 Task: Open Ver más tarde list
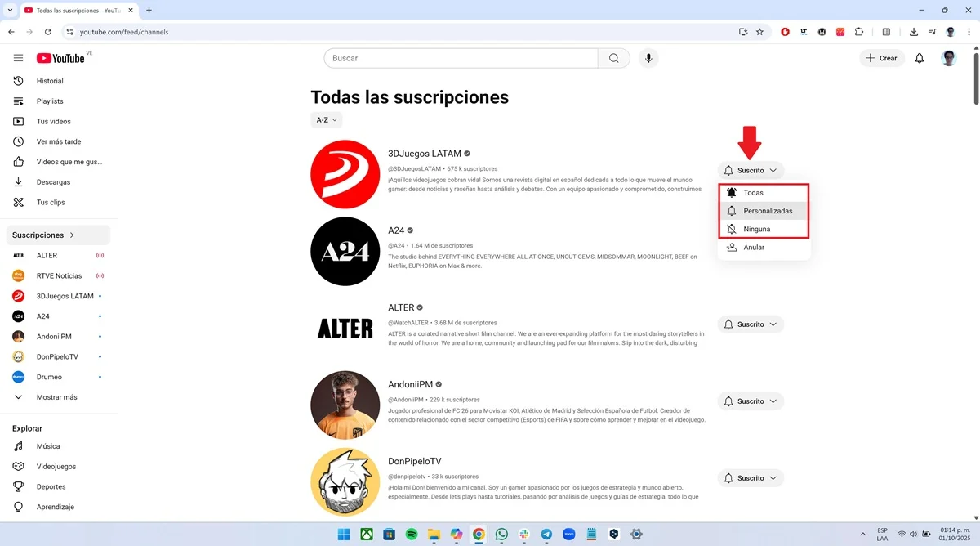pos(58,141)
